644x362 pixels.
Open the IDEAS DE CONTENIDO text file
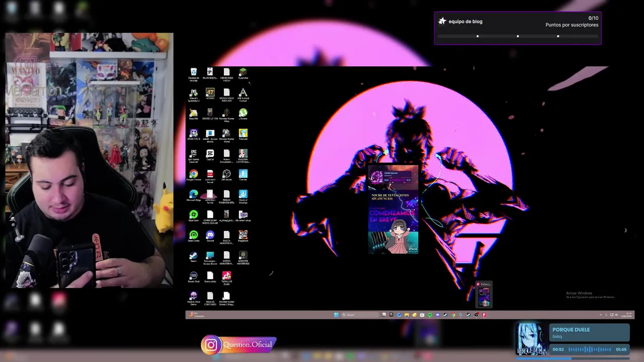tap(210, 298)
